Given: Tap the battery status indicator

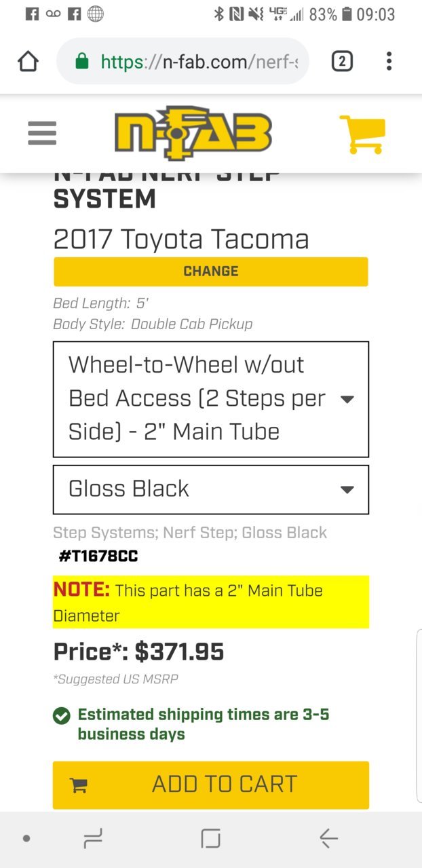Looking at the screenshot, I should click(347, 14).
